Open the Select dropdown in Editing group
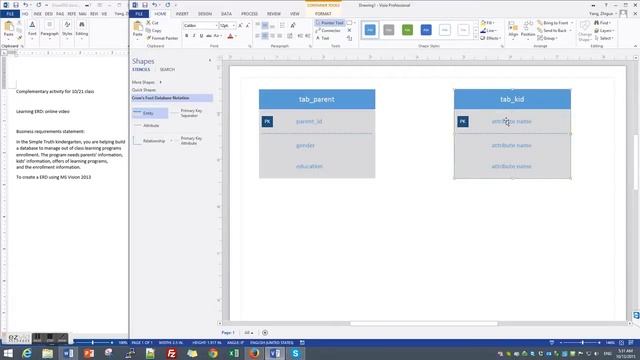Image resolution: width=640 pixels, height=360 pixels. pyautogui.click(x=604, y=38)
